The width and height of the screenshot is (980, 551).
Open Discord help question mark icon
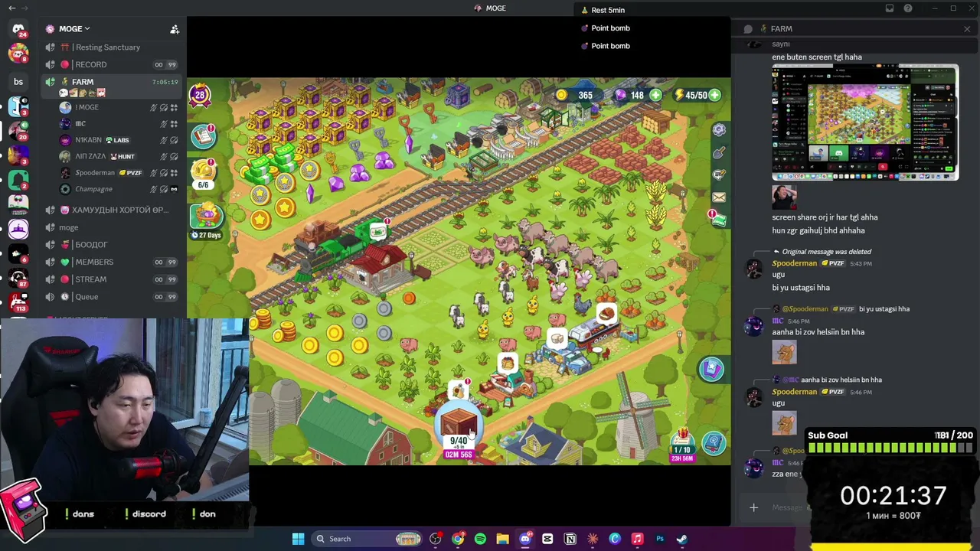coord(908,8)
